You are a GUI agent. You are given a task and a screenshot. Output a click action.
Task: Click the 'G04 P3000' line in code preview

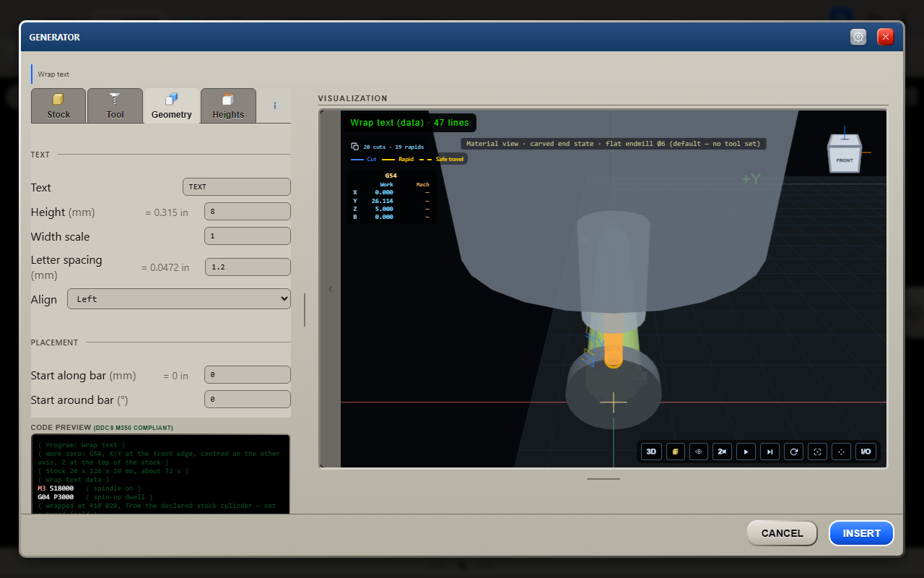(55, 497)
